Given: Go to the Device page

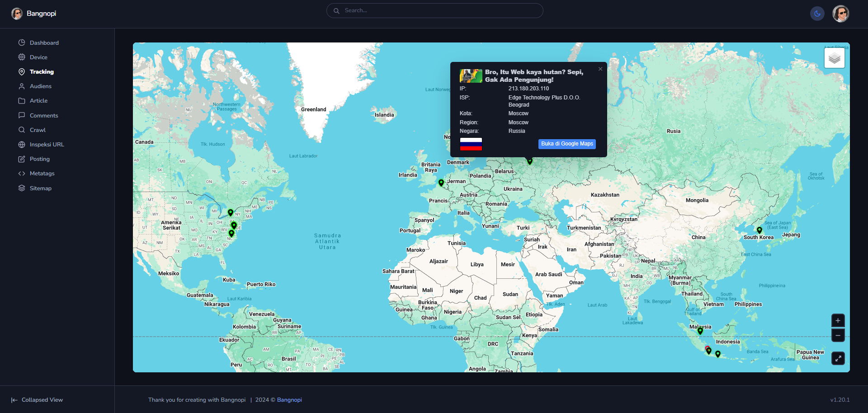Looking at the screenshot, I should [38, 57].
